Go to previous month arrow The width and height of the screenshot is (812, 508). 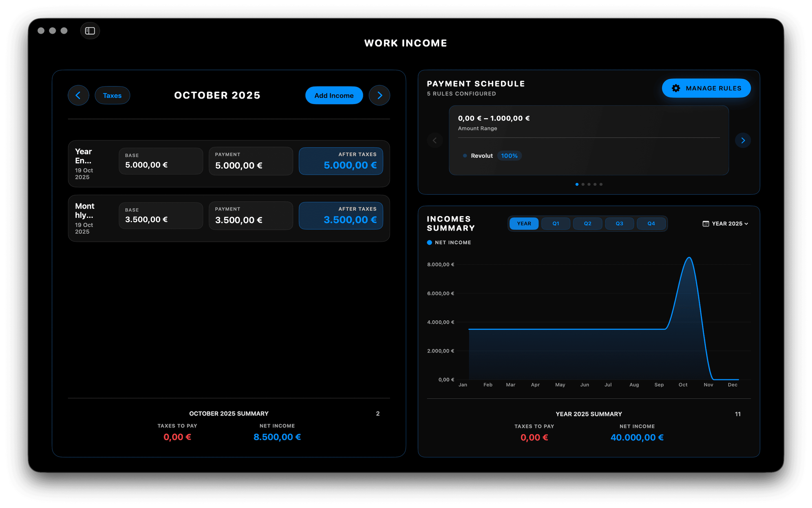78,95
